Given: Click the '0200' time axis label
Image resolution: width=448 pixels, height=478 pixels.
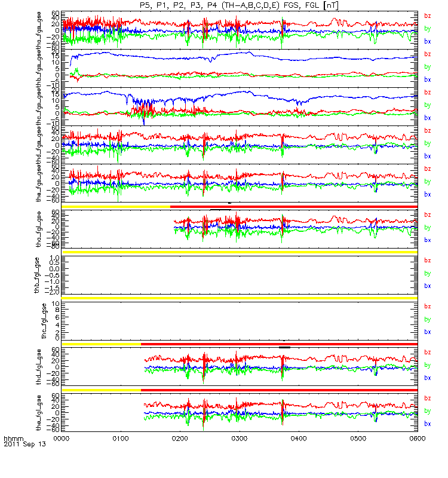Looking at the screenshot, I should 180,439.
